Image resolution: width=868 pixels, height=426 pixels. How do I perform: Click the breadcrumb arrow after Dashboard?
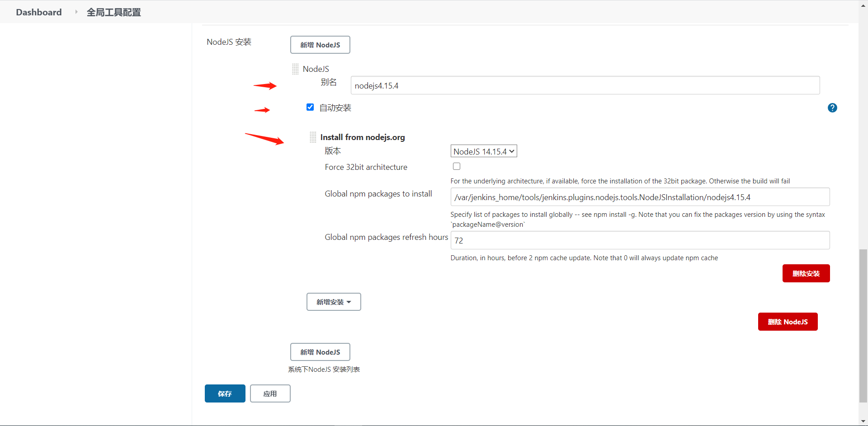pyautogui.click(x=76, y=12)
